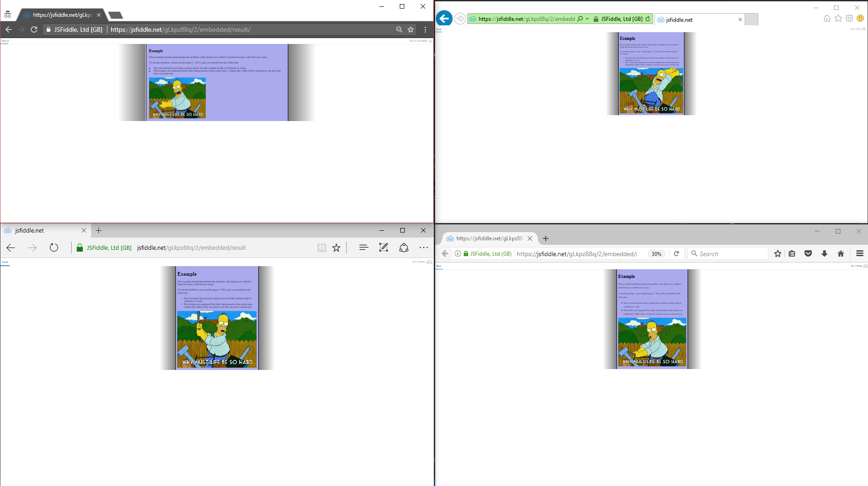Image resolution: width=868 pixels, height=486 pixels.
Task: Click the Result tab in Chrome's page
Action: click(5, 41)
